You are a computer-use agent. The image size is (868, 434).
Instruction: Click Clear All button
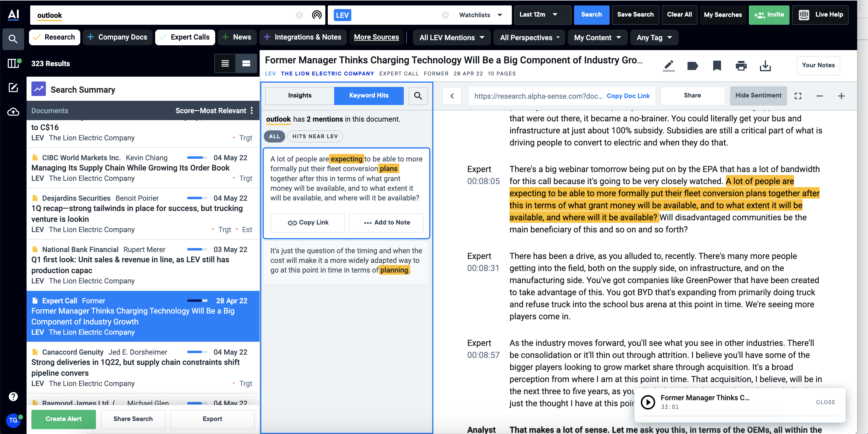pos(679,15)
